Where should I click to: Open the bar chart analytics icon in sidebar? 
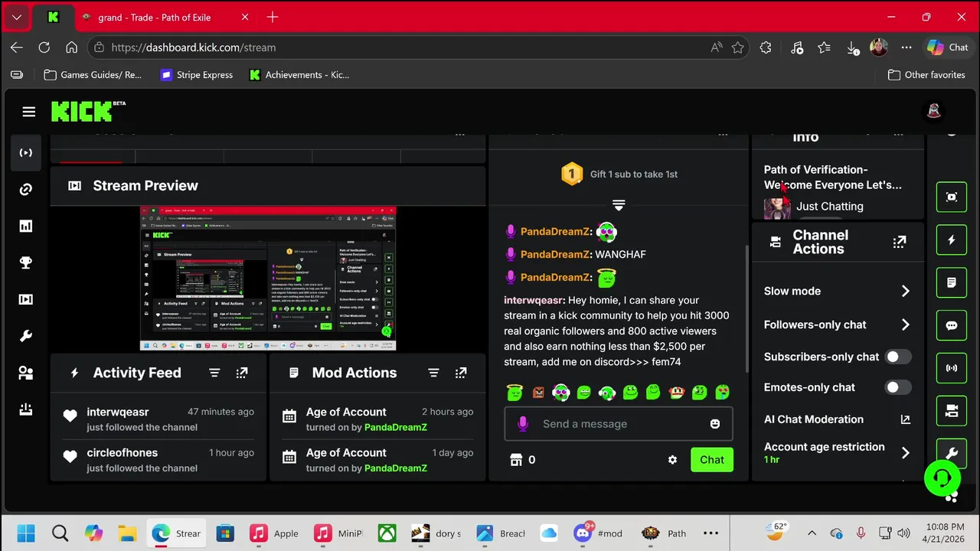pyautogui.click(x=26, y=226)
